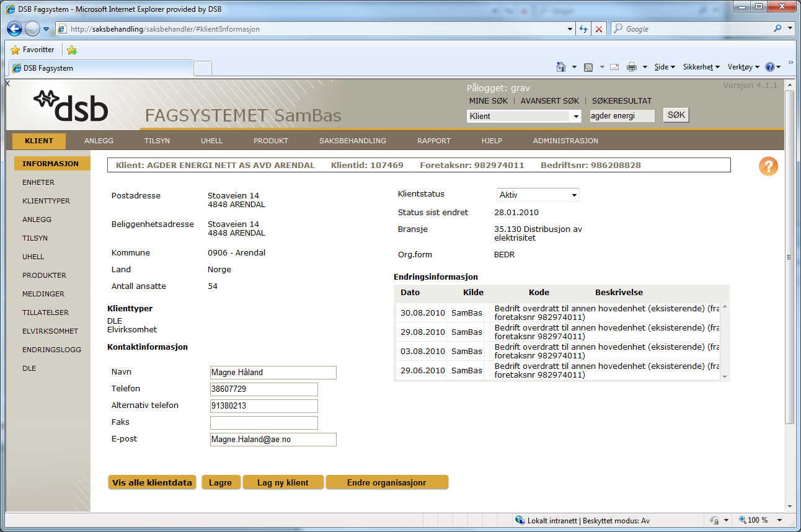The width and height of the screenshot is (801, 532).
Task: Click the Endringsinformasjon table scroll down arrow
Action: [725, 376]
